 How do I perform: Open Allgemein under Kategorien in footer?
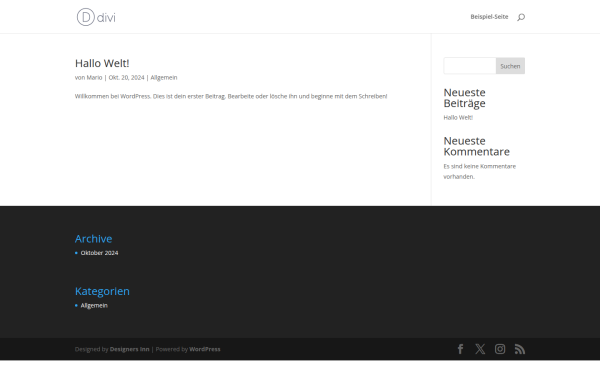click(94, 305)
